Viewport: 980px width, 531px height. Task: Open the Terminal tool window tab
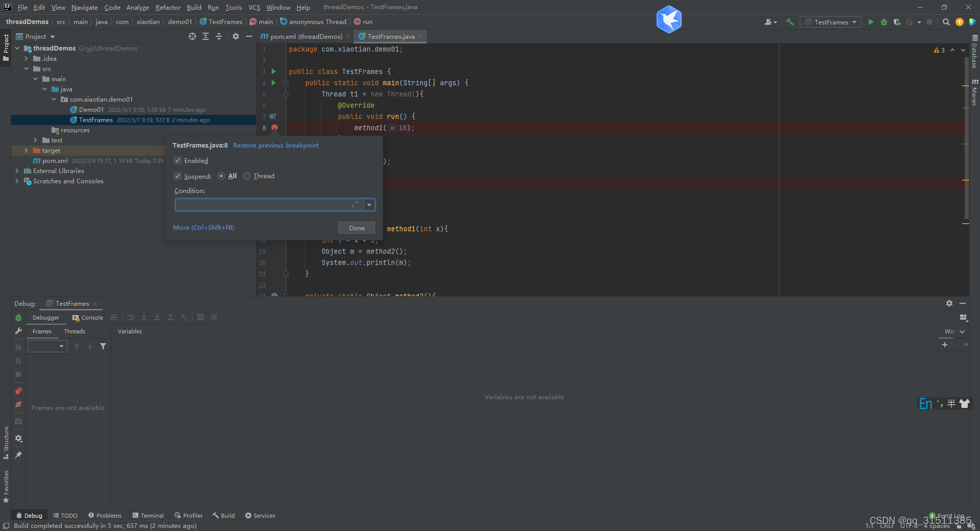coord(148,516)
